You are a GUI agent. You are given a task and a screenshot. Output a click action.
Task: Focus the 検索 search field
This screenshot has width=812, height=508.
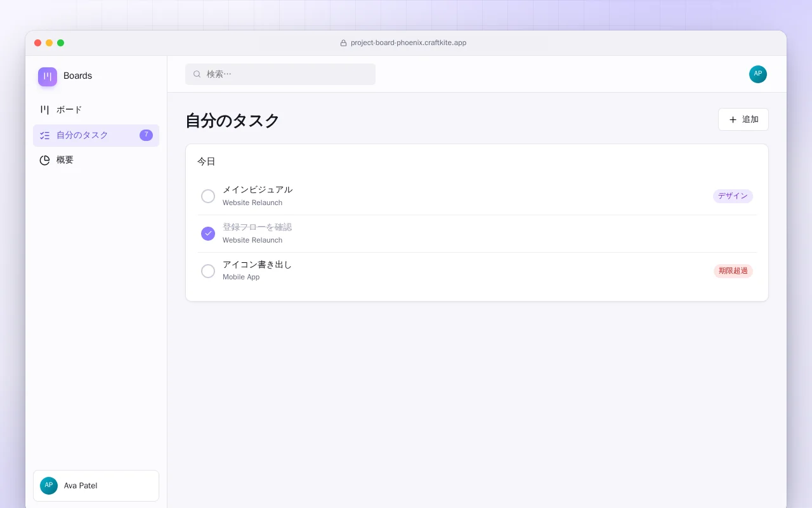coord(280,74)
